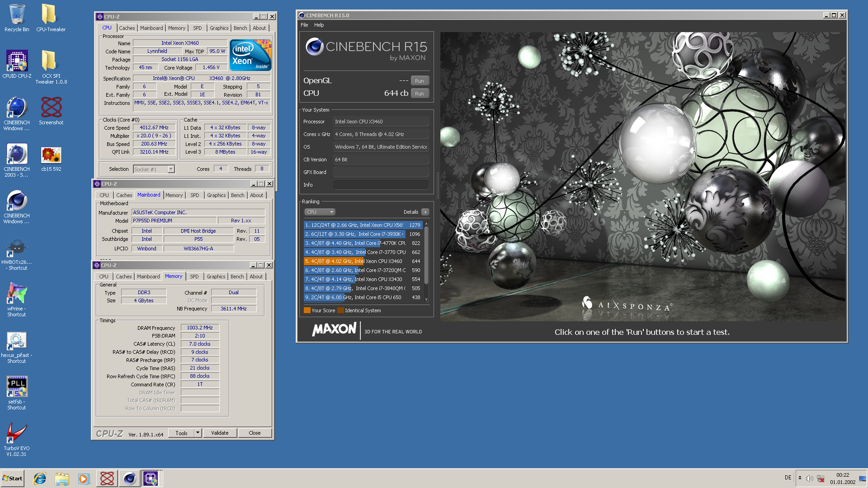Click the P7P55D PREMIUM model field
Viewport: 868px width, 488px height.
click(x=174, y=221)
